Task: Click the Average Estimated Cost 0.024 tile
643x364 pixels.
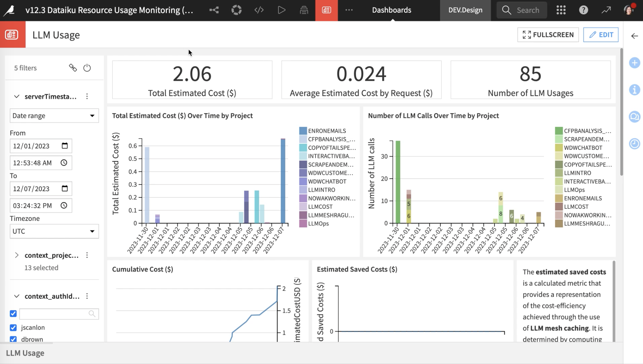Action: (361, 79)
